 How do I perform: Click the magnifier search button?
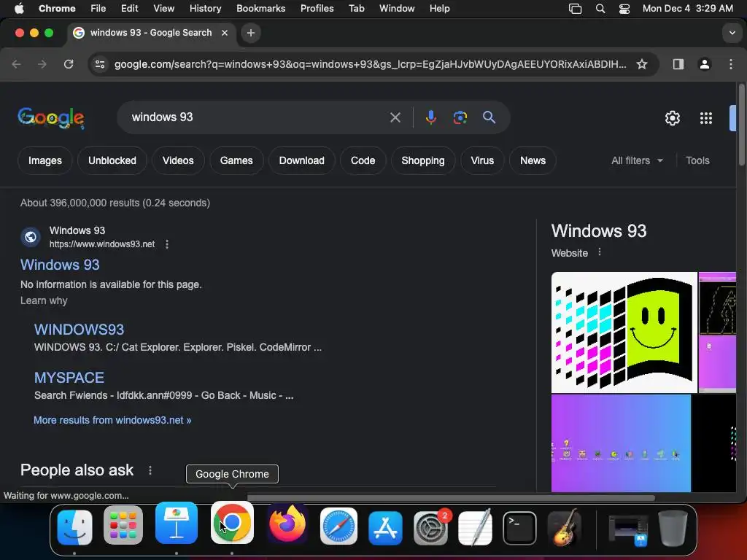(x=489, y=117)
